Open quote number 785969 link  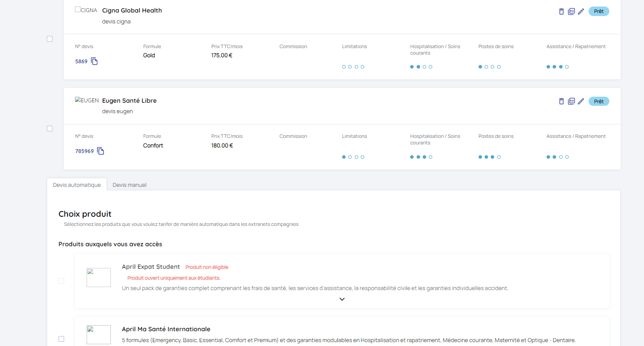pyautogui.click(x=84, y=151)
